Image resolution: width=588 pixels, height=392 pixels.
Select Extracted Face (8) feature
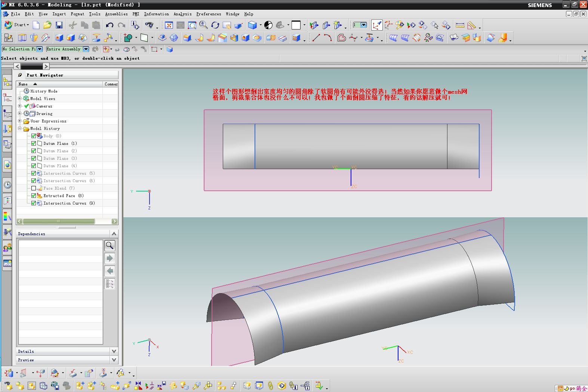coord(64,196)
